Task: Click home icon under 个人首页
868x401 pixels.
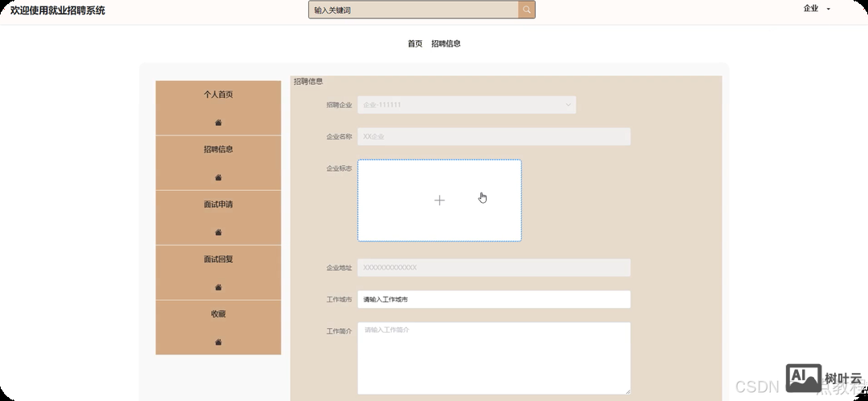Action: tap(218, 123)
